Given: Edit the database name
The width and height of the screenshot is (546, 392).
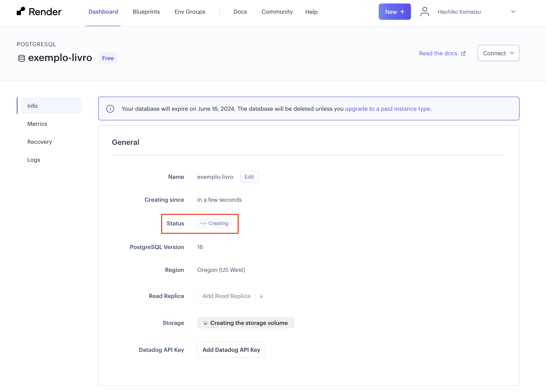Looking at the screenshot, I should point(249,177).
